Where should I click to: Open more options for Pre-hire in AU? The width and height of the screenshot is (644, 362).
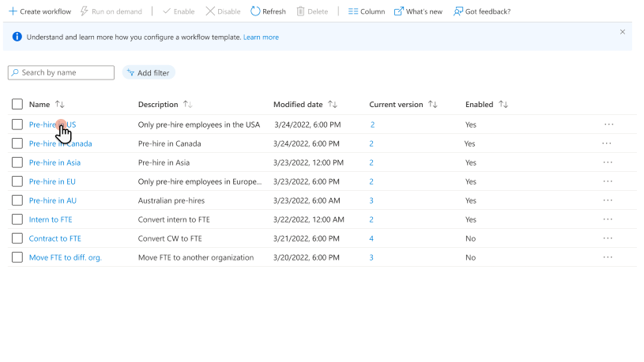[x=608, y=200]
